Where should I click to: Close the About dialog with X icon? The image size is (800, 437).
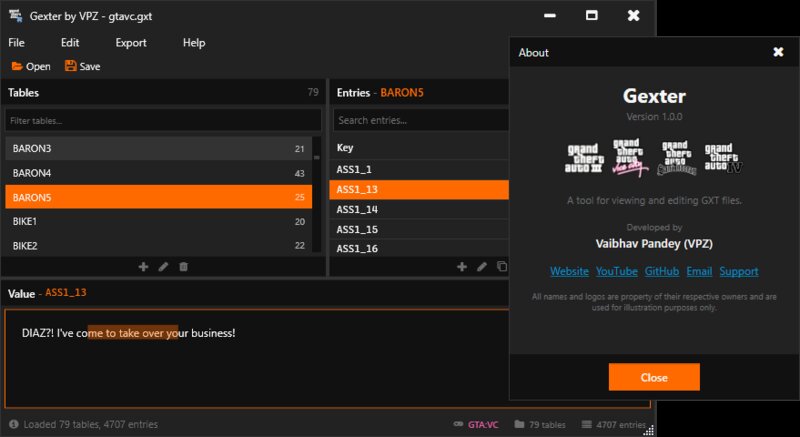(x=778, y=52)
